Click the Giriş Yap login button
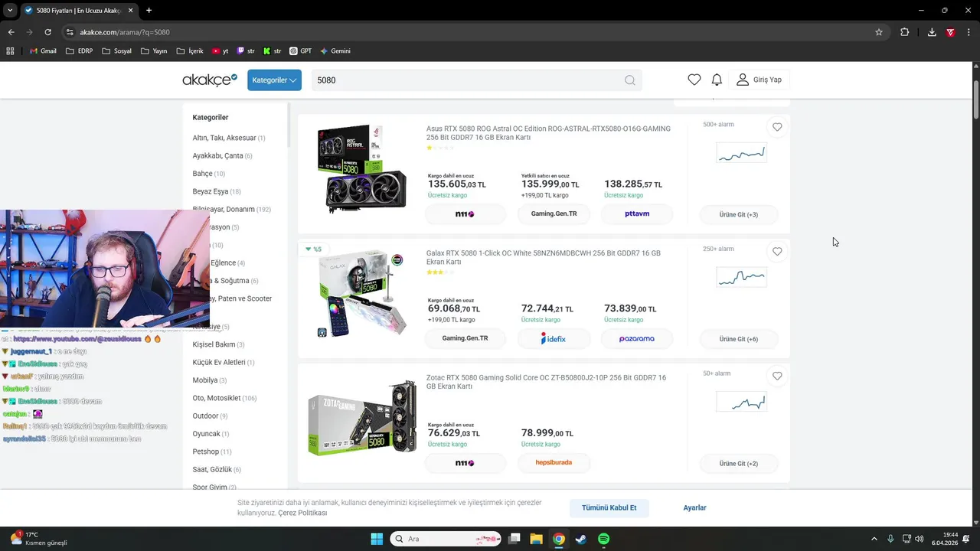The width and height of the screenshot is (980, 551). click(759, 80)
